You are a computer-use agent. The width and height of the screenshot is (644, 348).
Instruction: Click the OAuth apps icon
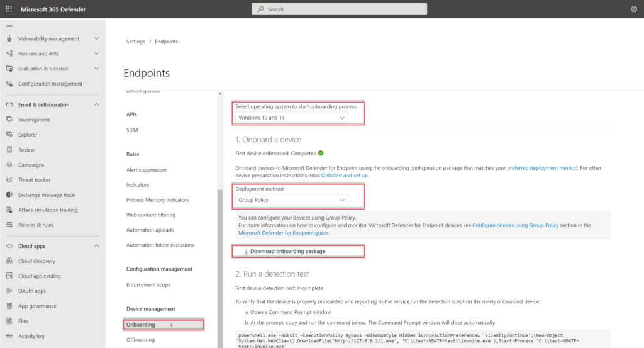point(9,291)
